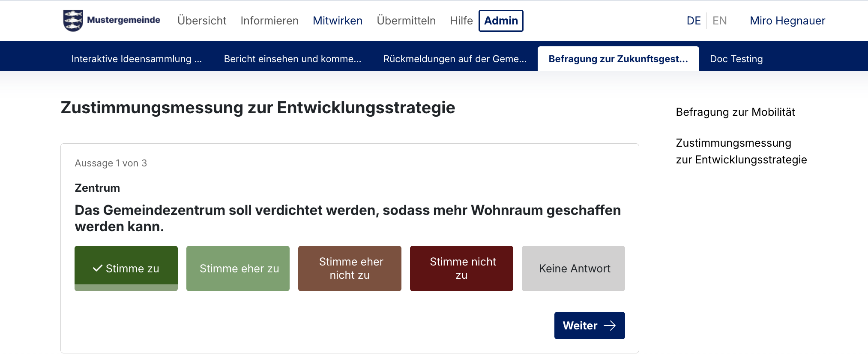Open the 'Bericht einsehen und komme...' tab
Screen dimensions: 868x362
293,59
